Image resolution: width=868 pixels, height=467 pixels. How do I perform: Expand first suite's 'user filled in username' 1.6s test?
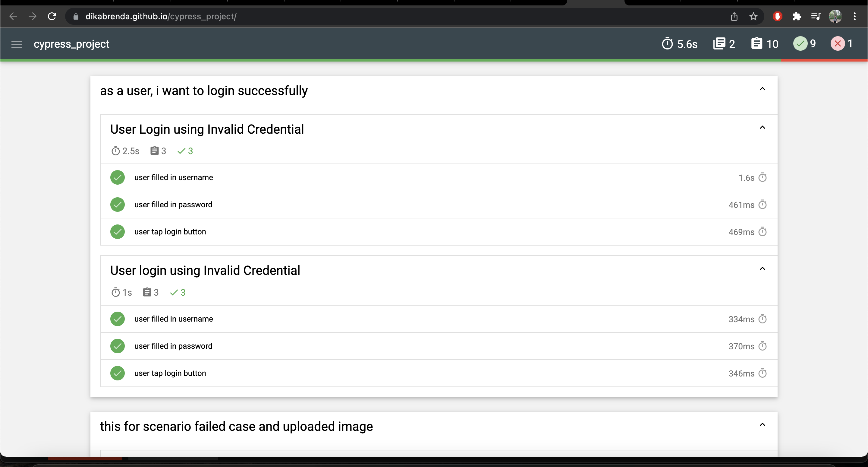(439, 178)
